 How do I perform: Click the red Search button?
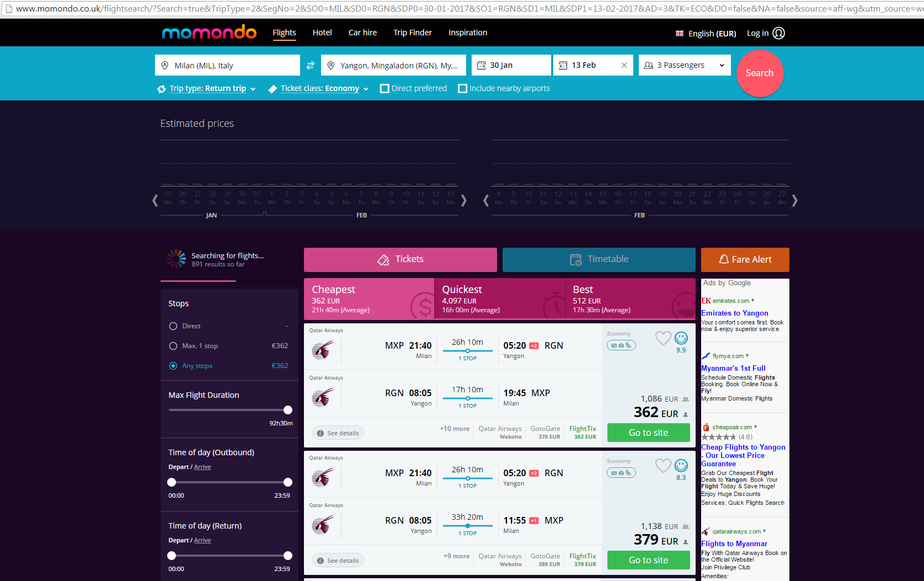[760, 73]
